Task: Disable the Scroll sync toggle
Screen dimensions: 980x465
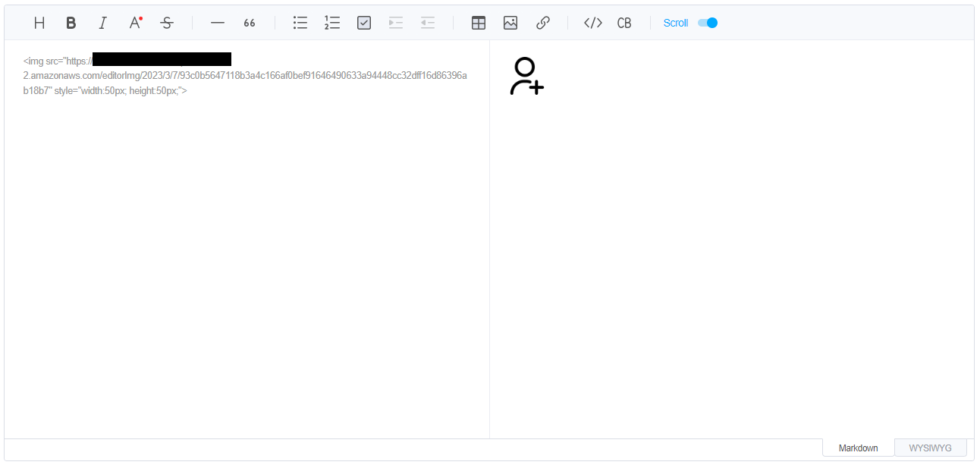Action: click(707, 23)
